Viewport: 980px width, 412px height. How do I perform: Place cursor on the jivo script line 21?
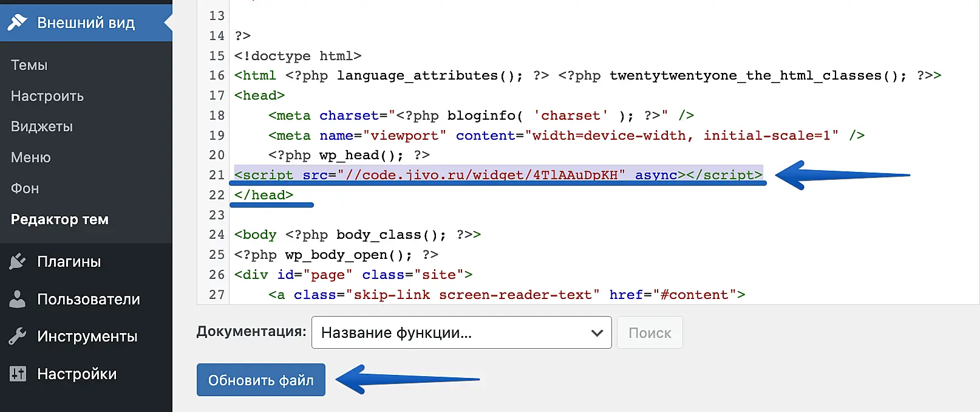pos(498,175)
